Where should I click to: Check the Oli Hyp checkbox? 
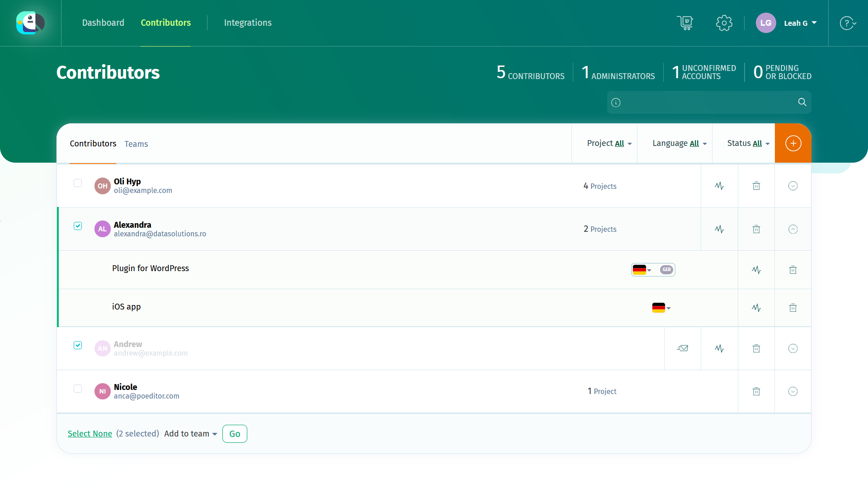click(78, 183)
